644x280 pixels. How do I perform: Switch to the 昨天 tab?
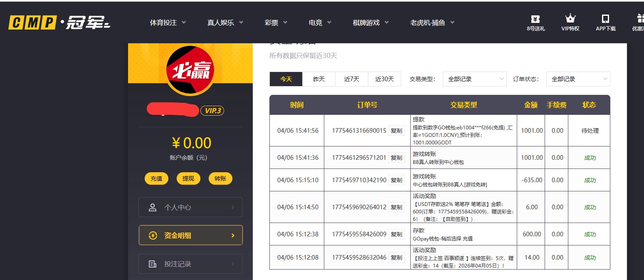[x=318, y=79]
